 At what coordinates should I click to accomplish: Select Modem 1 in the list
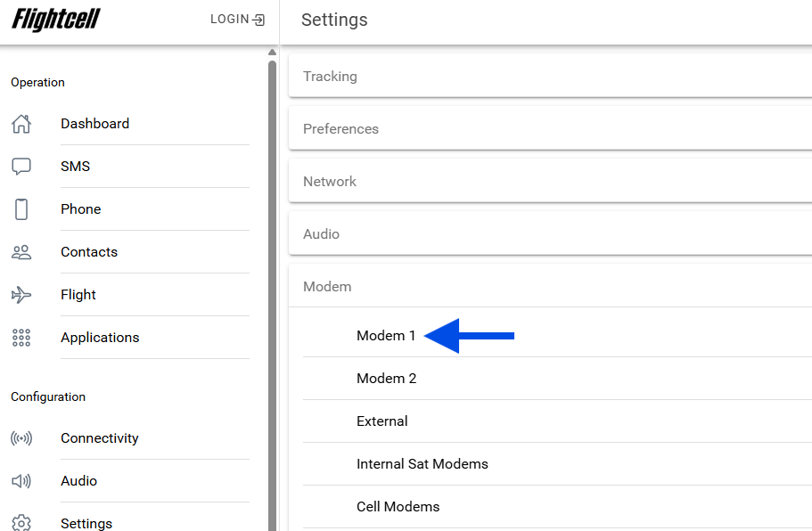click(x=386, y=336)
